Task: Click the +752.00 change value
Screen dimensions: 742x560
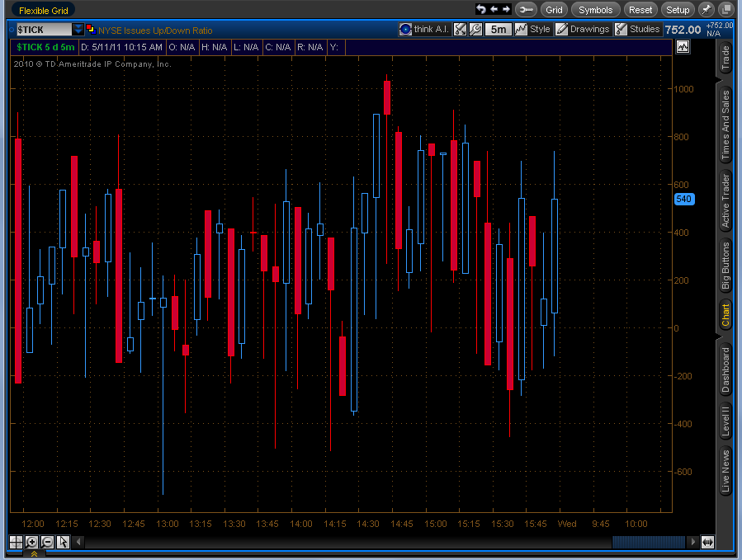Action: pos(719,26)
